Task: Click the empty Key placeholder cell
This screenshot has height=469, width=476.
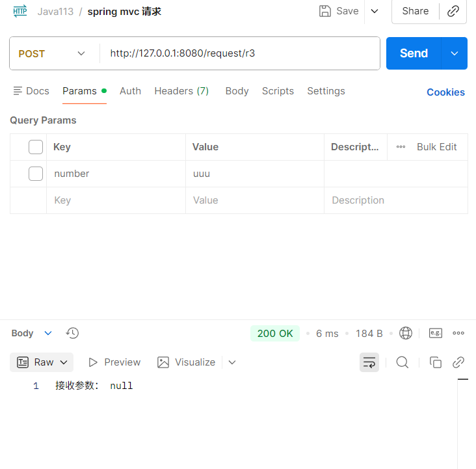Action: pyautogui.click(x=116, y=200)
